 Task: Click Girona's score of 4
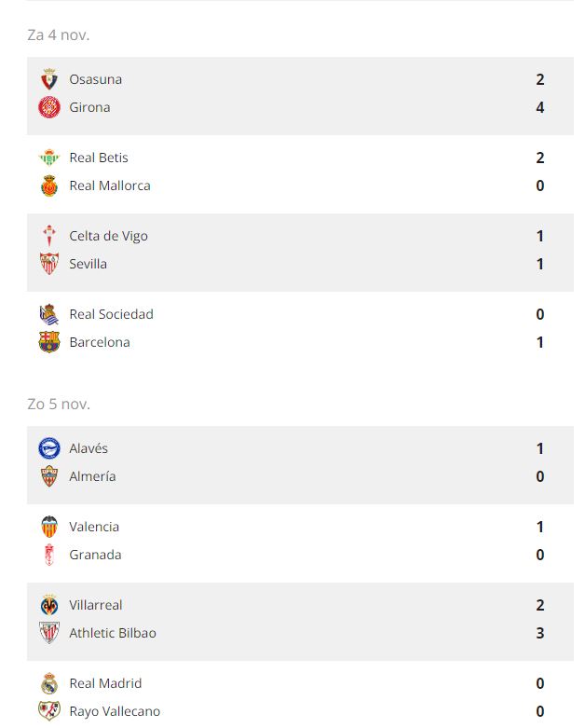click(x=540, y=107)
